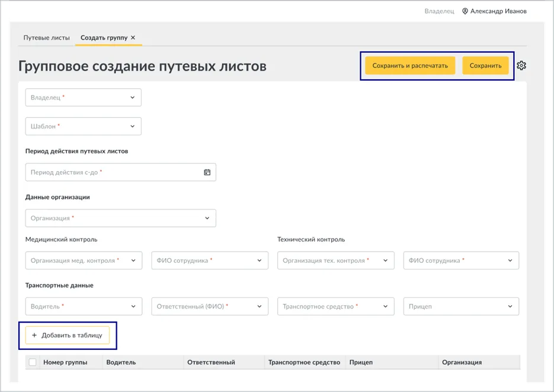The width and height of the screenshot is (554, 392).
Task: Switch to the Путевые листы tab
Action: [47, 37]
